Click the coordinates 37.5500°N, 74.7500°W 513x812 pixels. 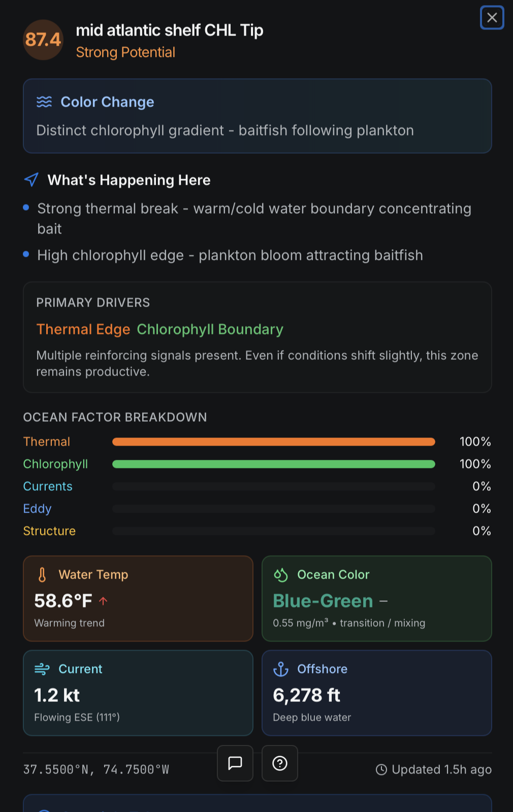(x=97, y=769)
